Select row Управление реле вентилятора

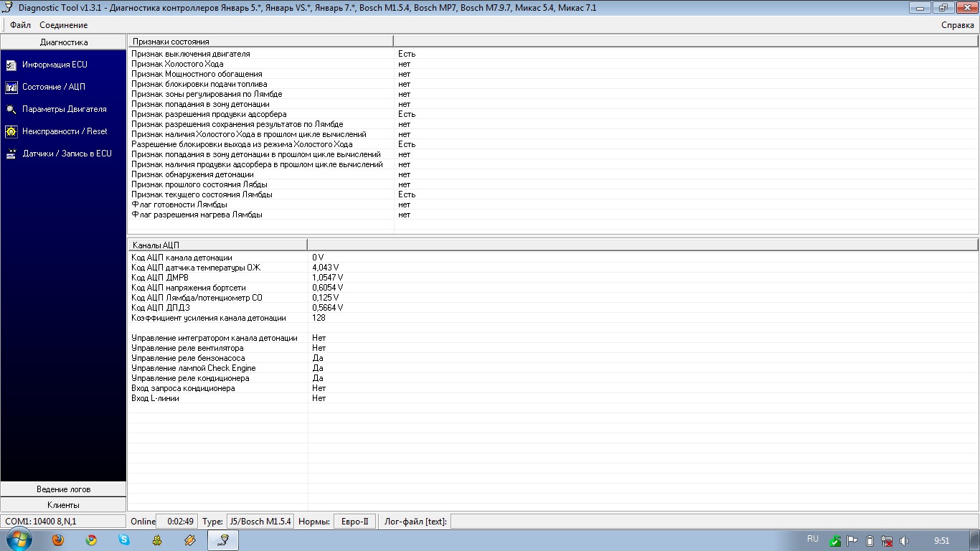553,348
